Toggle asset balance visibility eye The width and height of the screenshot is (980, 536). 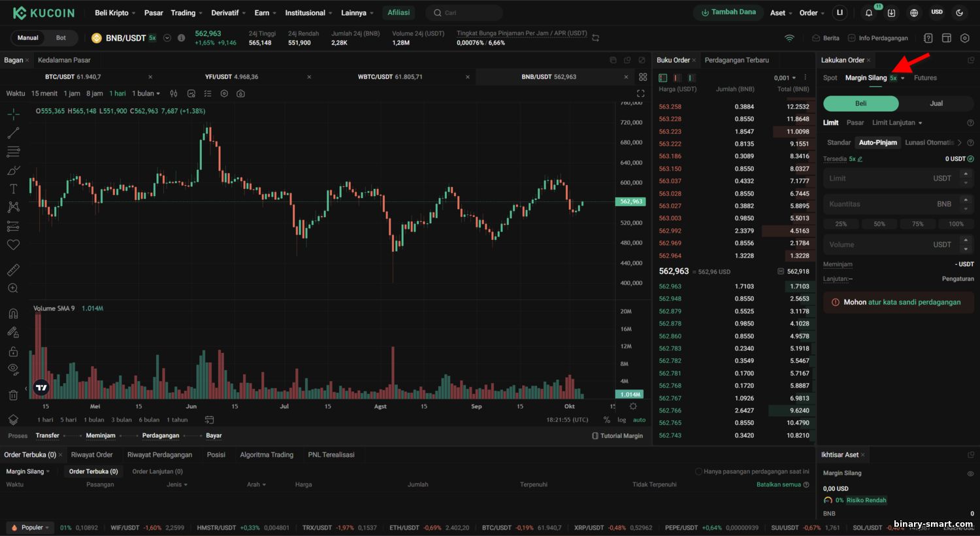tap(970, 473)
